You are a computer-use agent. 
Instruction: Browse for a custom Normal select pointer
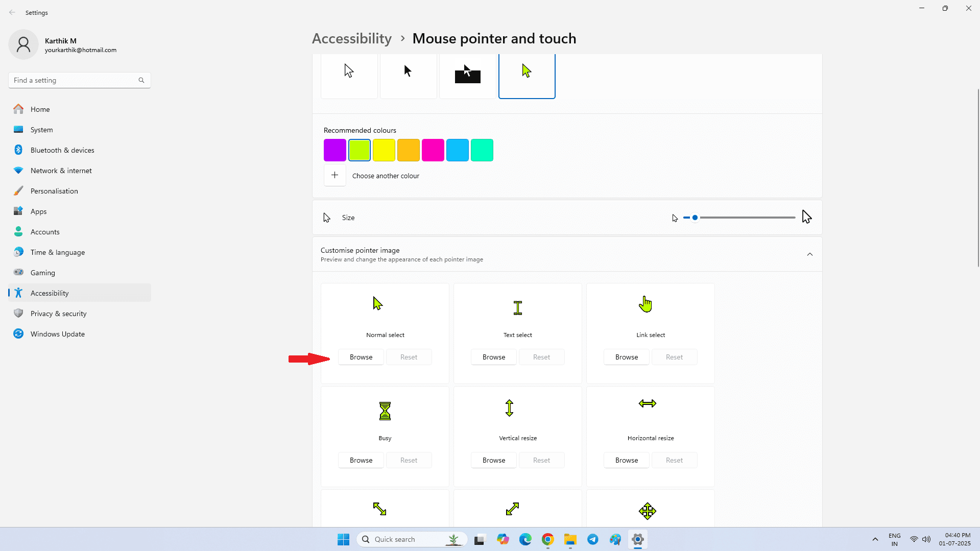[361, 356]
